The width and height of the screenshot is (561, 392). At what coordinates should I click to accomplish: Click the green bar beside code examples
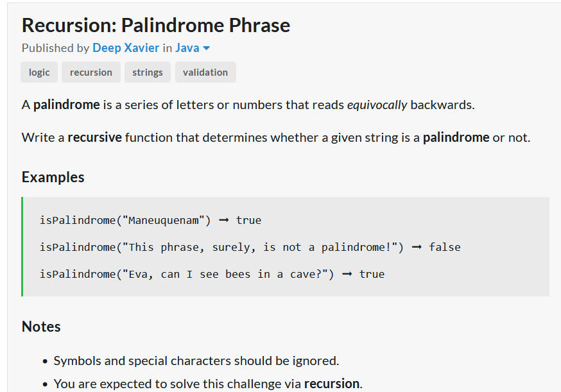click(x=22, y=246)
